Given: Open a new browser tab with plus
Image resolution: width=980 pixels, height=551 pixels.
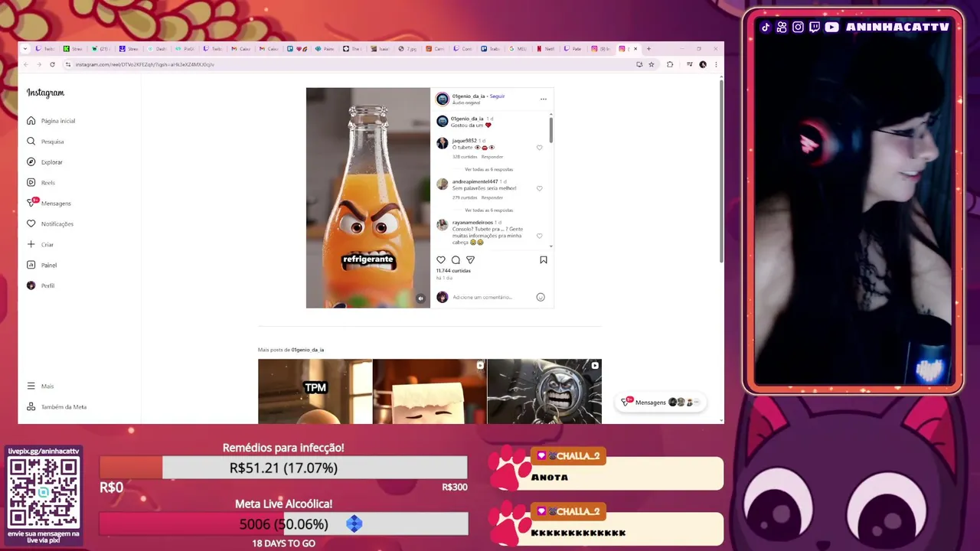Looking at the screenshot, I should 648,49.
